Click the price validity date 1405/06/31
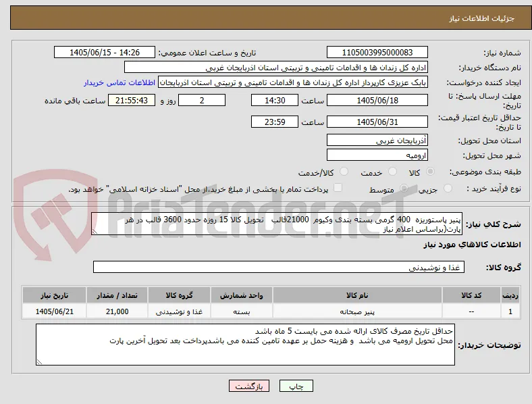 (x=377, y=122)
